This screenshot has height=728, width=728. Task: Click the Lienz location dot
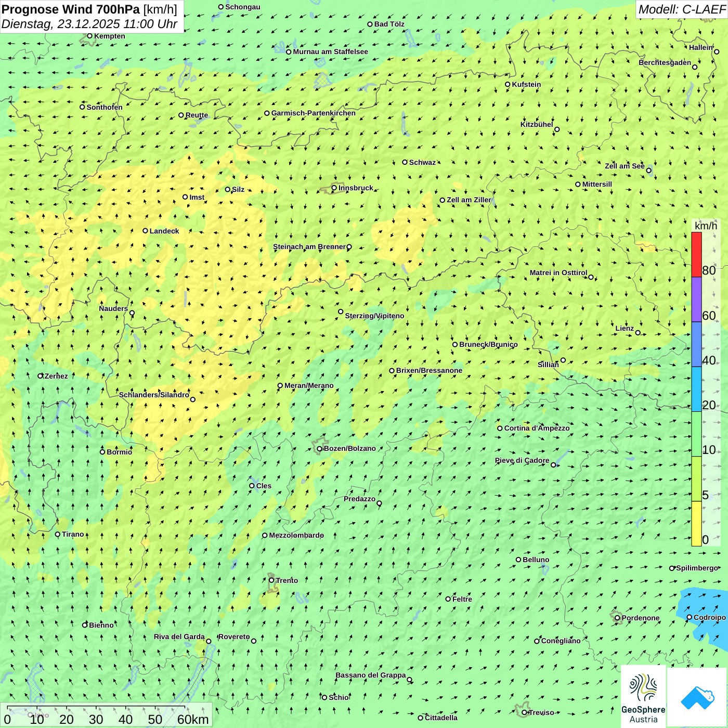click(638, 333)
